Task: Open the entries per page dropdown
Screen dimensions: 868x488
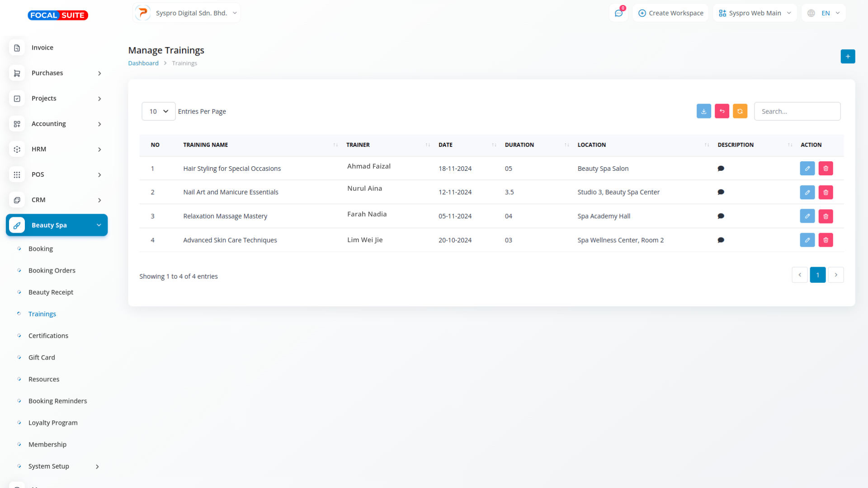Action: coord(158,111)
